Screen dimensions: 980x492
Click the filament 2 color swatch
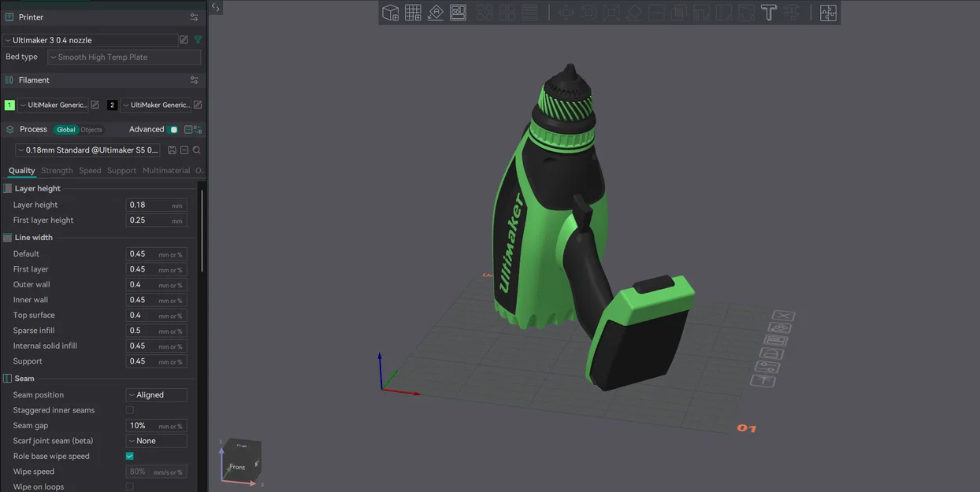pyautogui.click(x=112, y=105)
